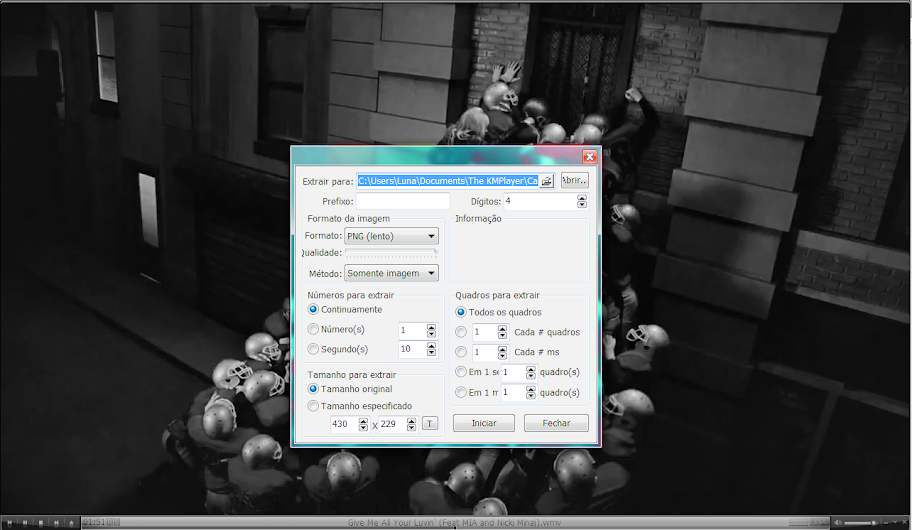Select Todos os quadros radio button
Image resolution: width=912 pixels, height=530 pixels.
tap(461, 312)
